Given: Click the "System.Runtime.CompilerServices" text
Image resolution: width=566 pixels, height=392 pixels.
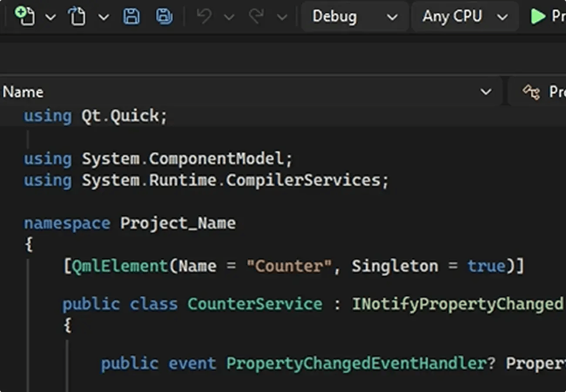Looking at the screenshot, I should click(231, 181).
